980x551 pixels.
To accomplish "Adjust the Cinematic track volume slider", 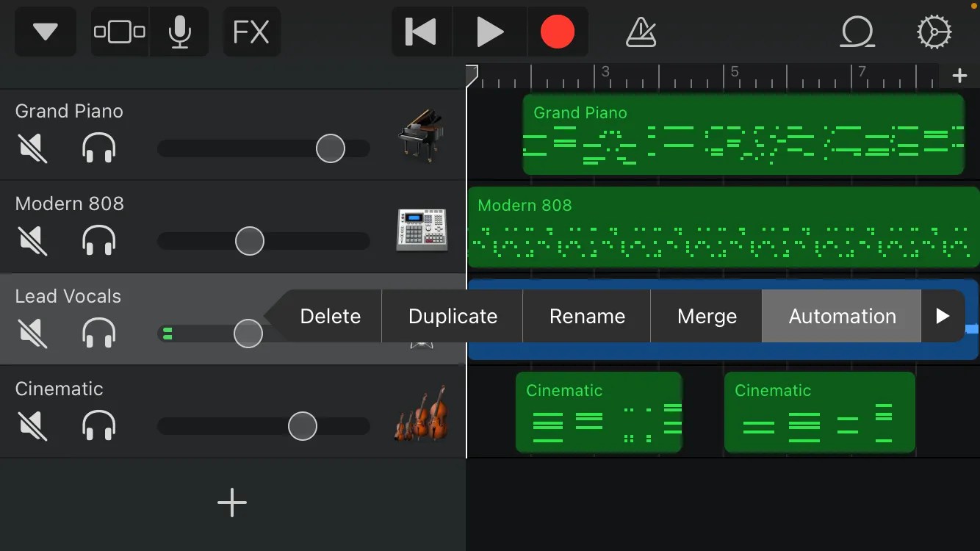I will (302, 426).
